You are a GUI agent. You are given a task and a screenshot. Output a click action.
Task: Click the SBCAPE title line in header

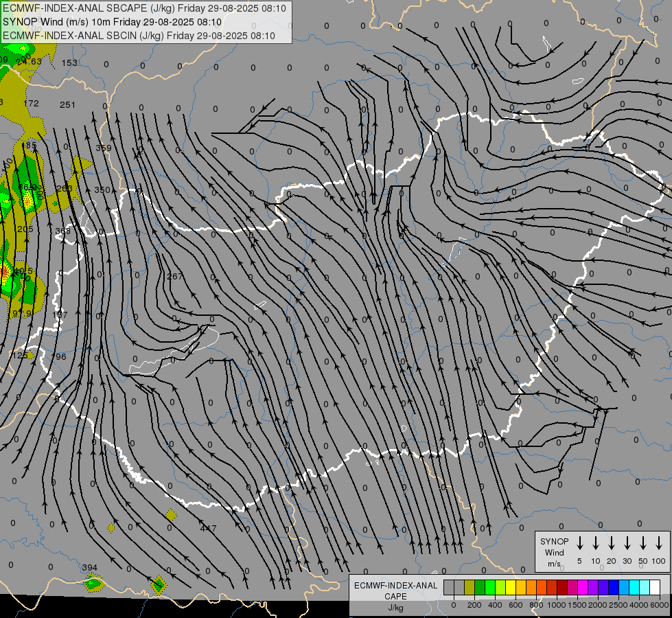(x=144, y=8)
